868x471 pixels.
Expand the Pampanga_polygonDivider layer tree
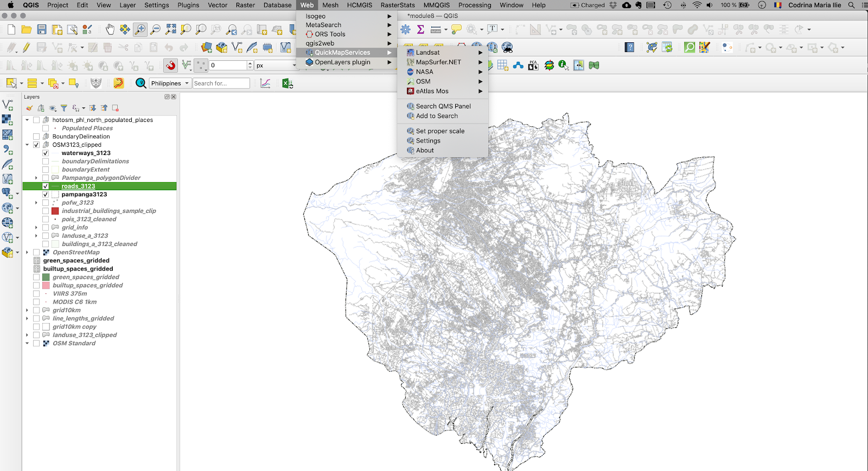pos(36,178)
